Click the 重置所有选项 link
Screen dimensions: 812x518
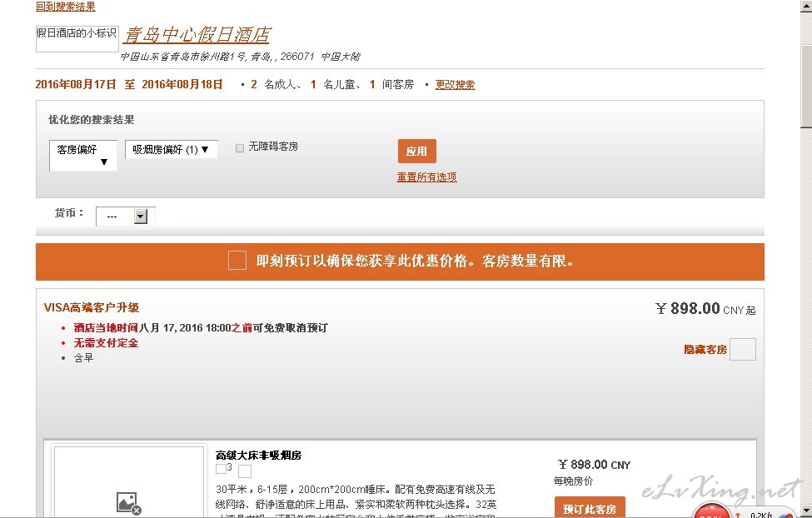[426, 177]
